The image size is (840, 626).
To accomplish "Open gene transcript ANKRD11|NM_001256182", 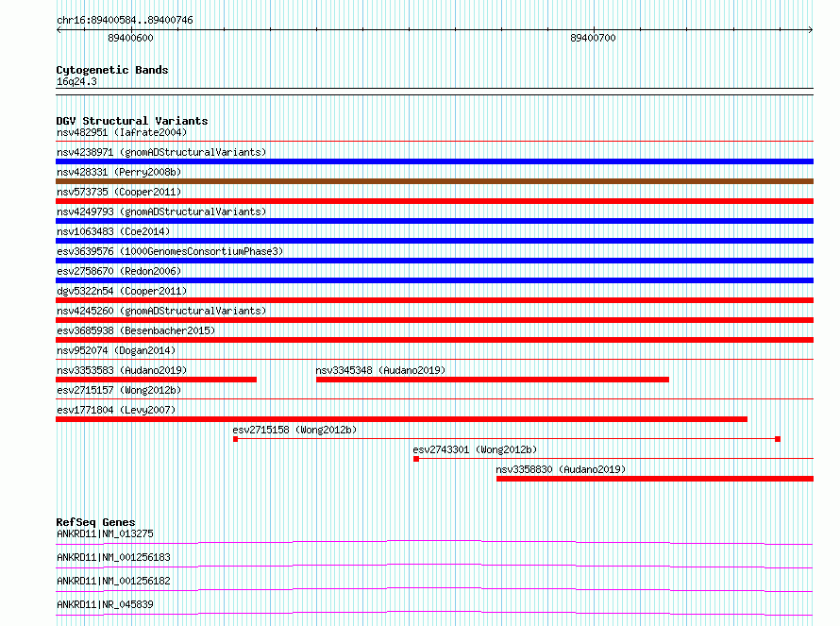I will click(x=113, y=581).
